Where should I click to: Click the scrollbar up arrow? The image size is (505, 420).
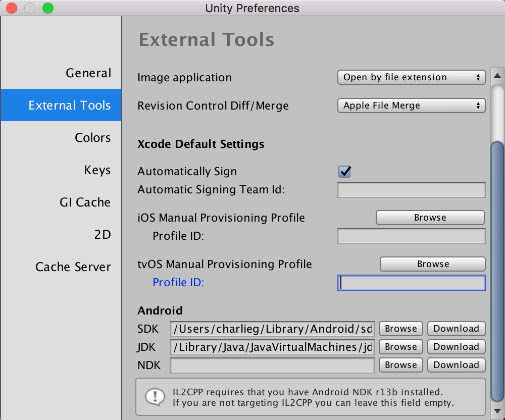pos(497,76)
